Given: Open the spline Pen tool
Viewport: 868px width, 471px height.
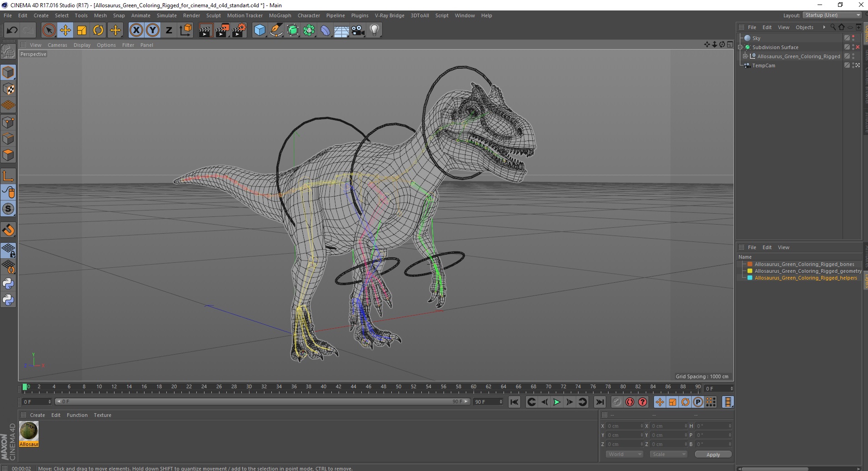Looking at the screenshot, I should tap(276, 30).
